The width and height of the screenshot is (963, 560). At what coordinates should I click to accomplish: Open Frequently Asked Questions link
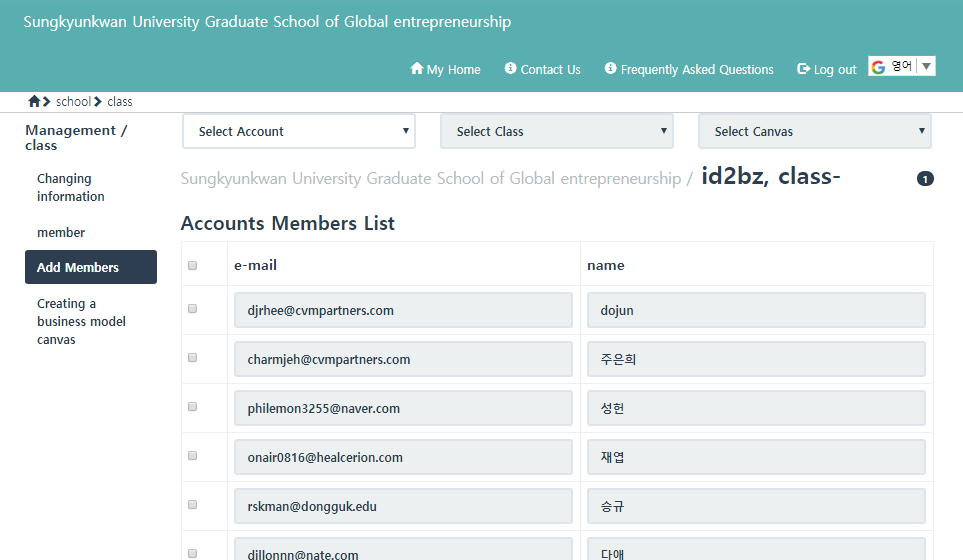pyautogui.click(x=689, y=69)
